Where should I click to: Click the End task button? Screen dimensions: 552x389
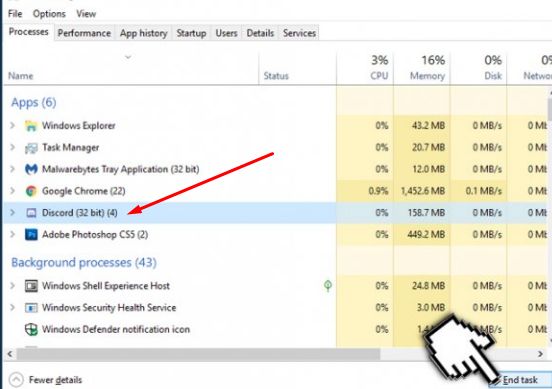pos(520,380)
